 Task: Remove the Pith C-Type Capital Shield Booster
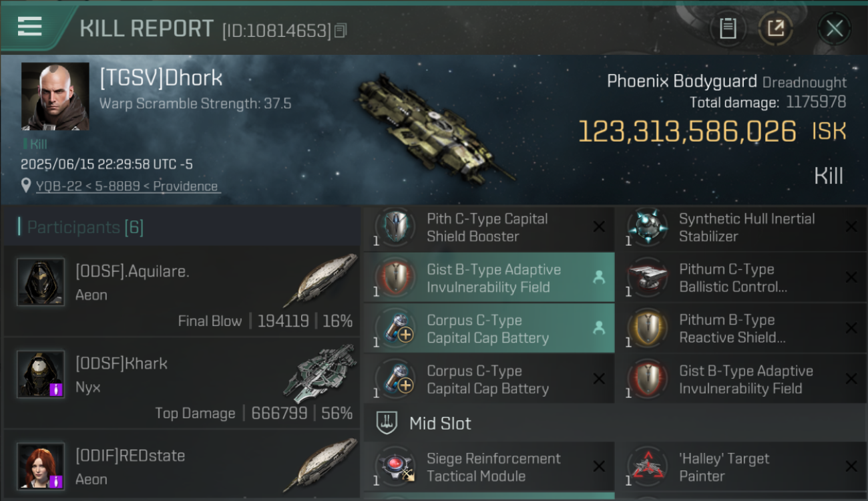[x=599, y=227]
